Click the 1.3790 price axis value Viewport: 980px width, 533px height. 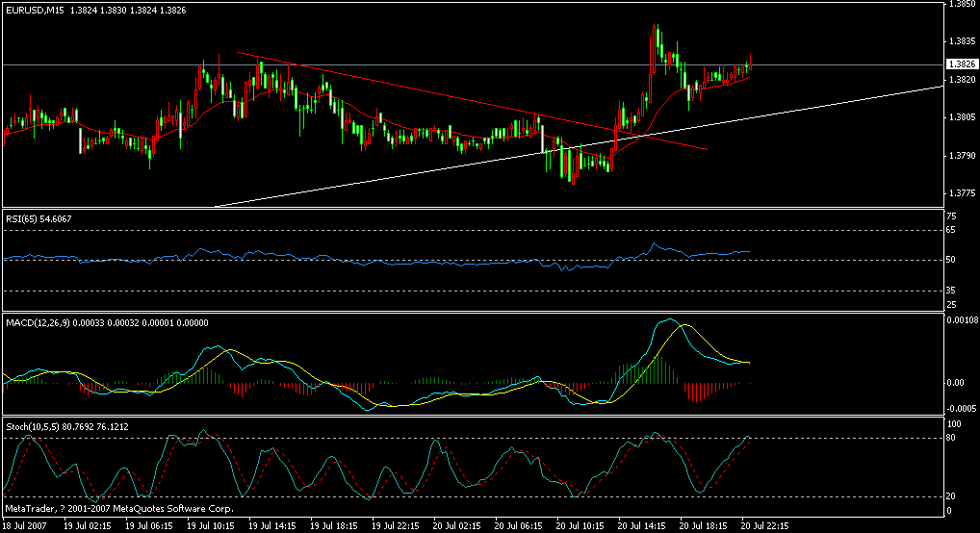tap(962, 156)
